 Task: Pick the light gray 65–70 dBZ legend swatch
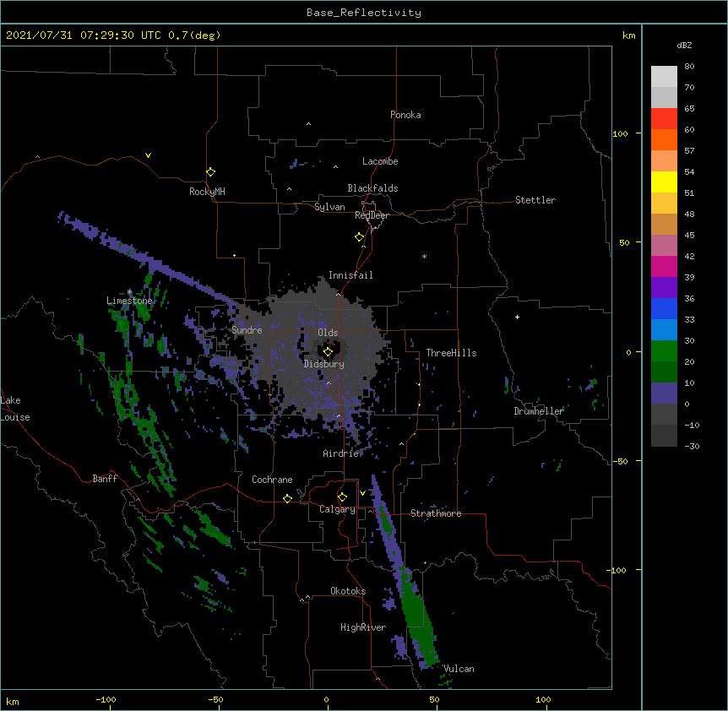(x=664, y=97)
